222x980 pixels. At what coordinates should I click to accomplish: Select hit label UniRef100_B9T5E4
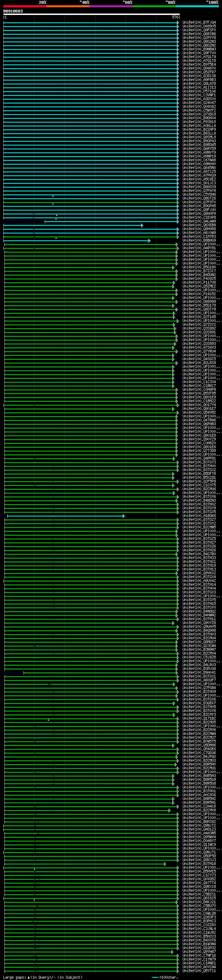tap(199, 65)
